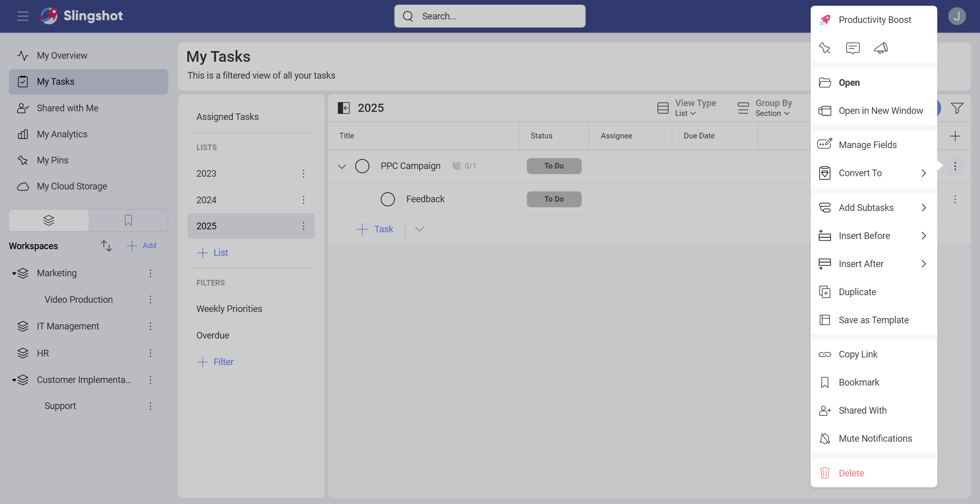Change PPC Campaign To Do status

point(554,166)
